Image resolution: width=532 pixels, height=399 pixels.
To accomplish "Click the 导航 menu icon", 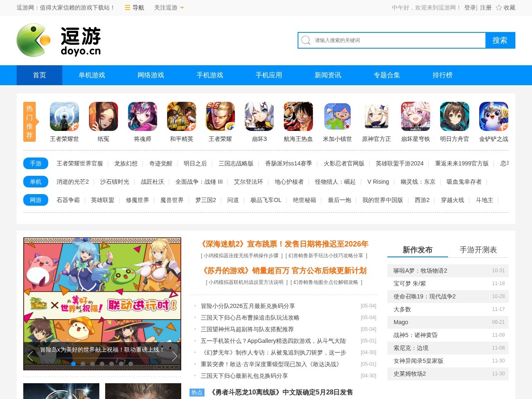I will pos(128,7).
